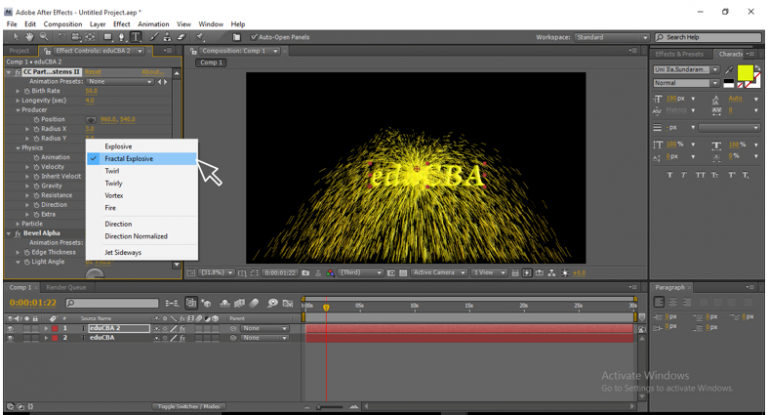Expand the Birth Rate property
Screen dimensions: 768x415
[x=18, y=91]
